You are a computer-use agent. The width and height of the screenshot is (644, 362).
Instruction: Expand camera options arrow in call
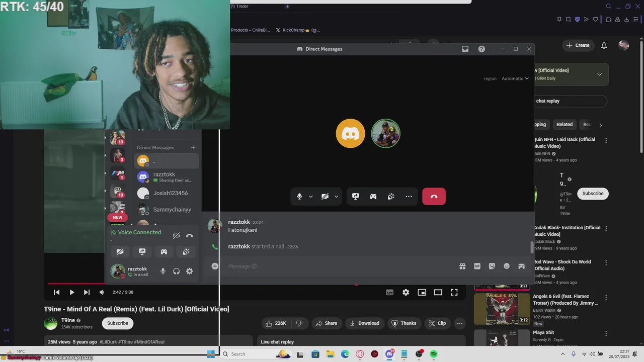tap(336, 197)
